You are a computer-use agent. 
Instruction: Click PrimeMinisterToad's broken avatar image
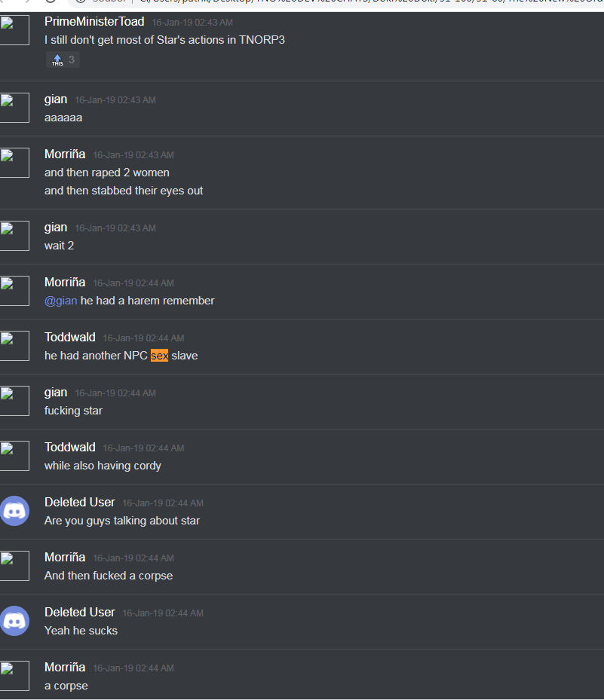click(14, 30)
